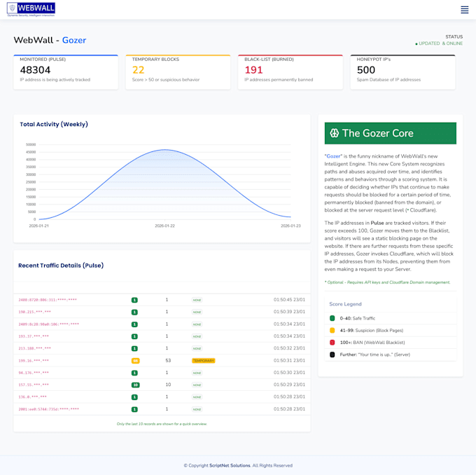Select IP row 2001:ee0:5744:735d:****:****
Image resolution: width=476 pixels, height=475 pixels.
point(162,409)
